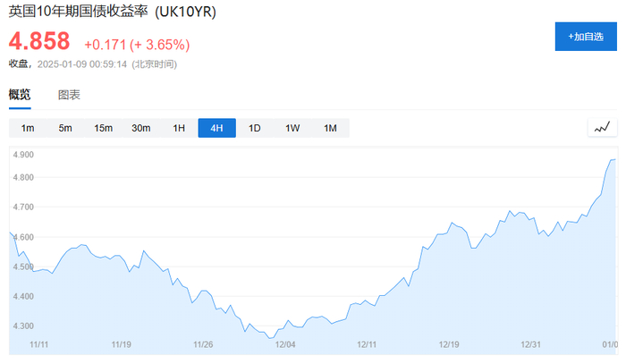Choose the 30m interval
This screenshot has width=626, height=364.
tap(141, 128)
